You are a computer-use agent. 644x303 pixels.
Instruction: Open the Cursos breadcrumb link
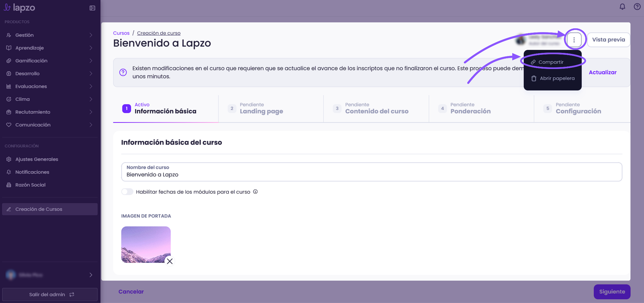(121, 33)
